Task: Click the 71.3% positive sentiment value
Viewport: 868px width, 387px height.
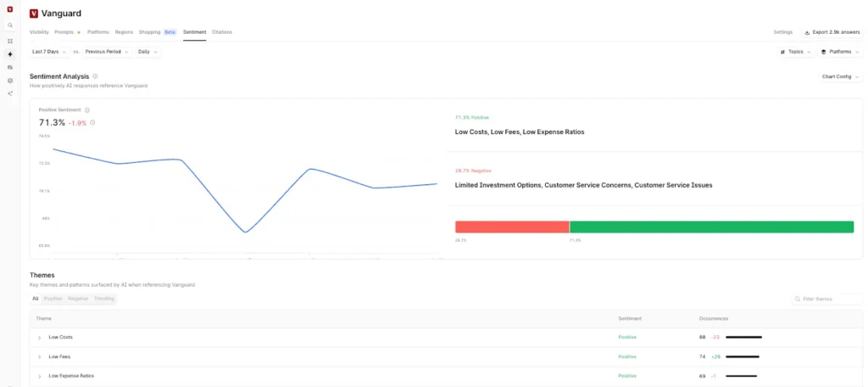Action: coord(52,122)
